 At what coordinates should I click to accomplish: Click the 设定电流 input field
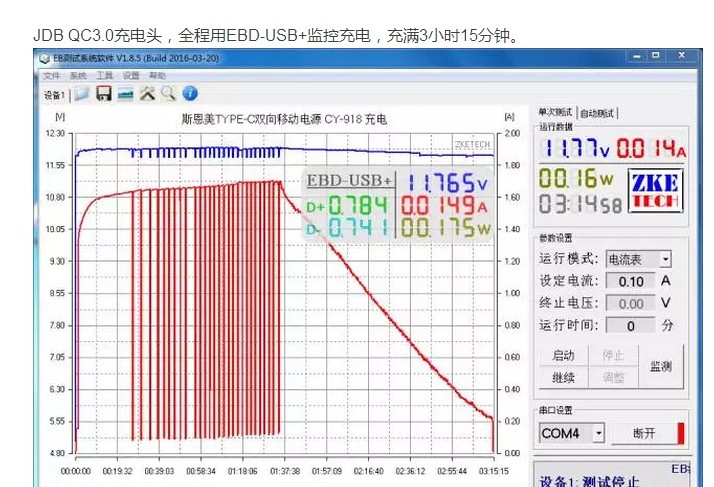631,281
